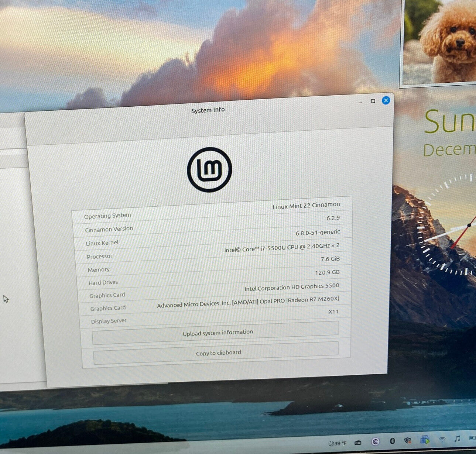Viewport: 476px width, 454px height.
Task: Open the Wi-Fi network tray icon
Action: pyautogui.click(x=442, y=439)
